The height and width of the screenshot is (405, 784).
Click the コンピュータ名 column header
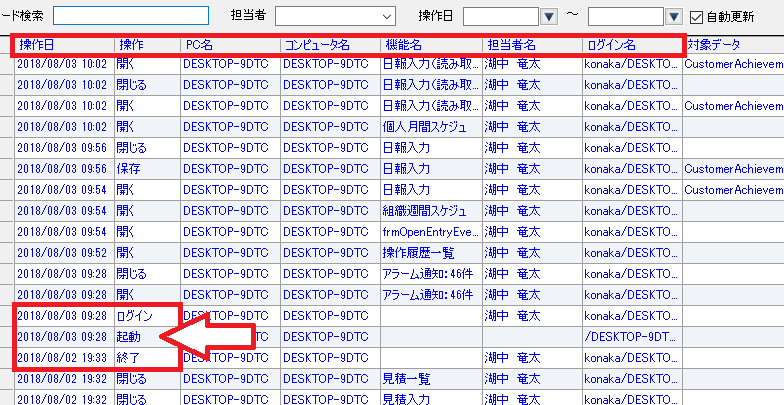(328, 45)
